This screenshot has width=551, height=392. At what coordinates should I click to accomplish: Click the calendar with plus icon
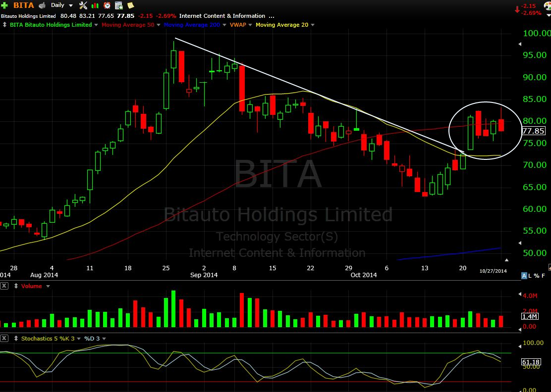tap(119, 5)
